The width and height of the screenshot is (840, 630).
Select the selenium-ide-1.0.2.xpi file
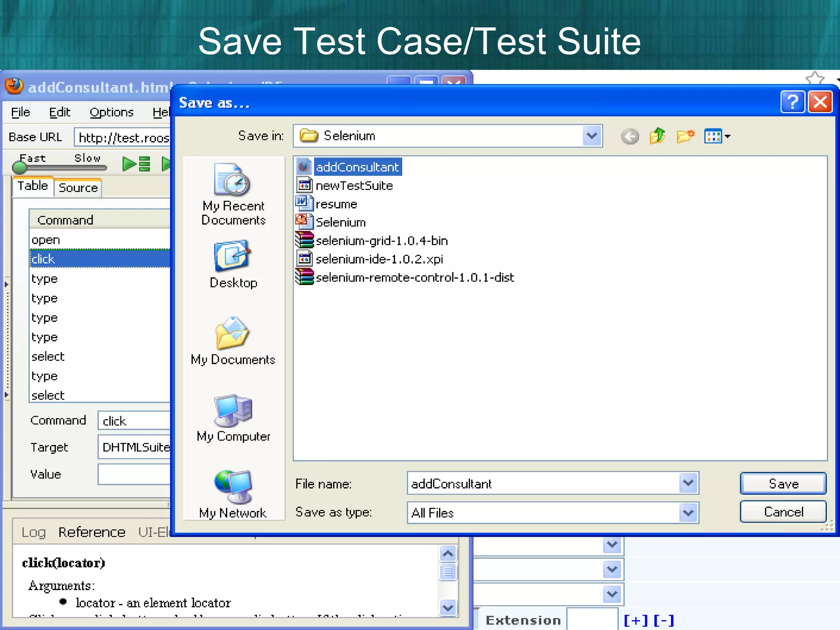point(370,259)
